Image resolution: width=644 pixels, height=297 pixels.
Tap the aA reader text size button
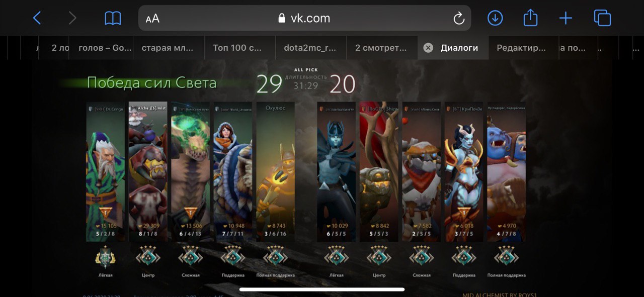pyautogui.click(x=152, y=19)
